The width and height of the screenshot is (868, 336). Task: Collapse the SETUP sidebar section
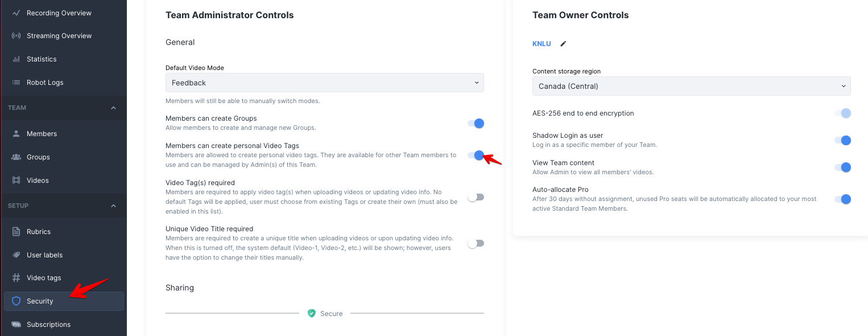tap(113, 206)
